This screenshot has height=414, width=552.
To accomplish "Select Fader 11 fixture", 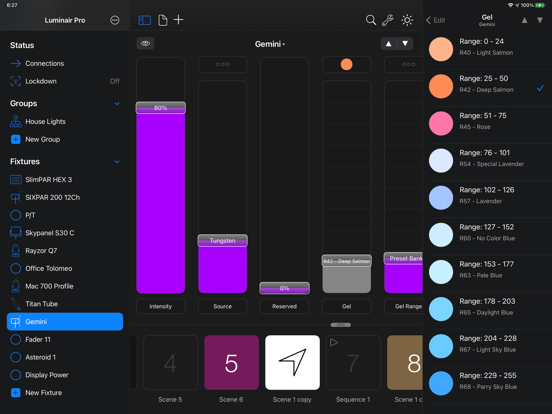I will 65,339.
